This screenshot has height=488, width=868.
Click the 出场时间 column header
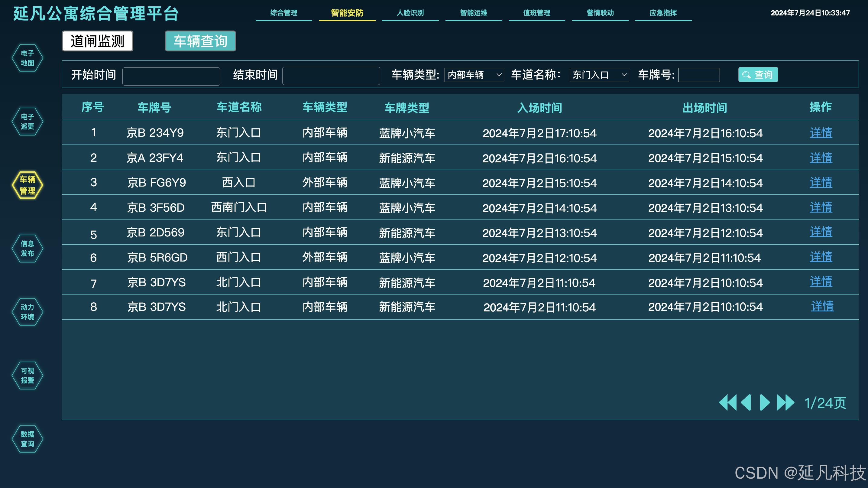[x=705, y=108]
